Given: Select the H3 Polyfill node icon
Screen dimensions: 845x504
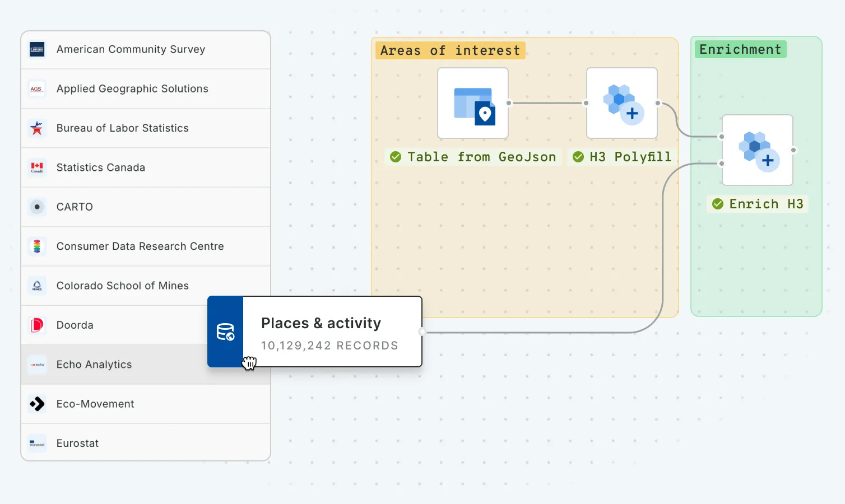Looking at the screenshot, I should tap(621, 104).
